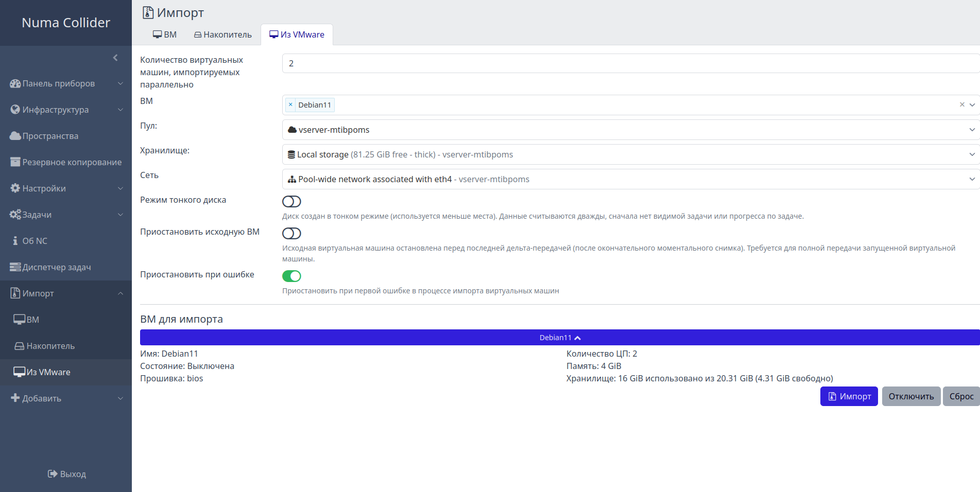Open the Хранилище Local storage dropdown
The height and width of the screenshot is (492, 980).
click(x=631, y=154)
